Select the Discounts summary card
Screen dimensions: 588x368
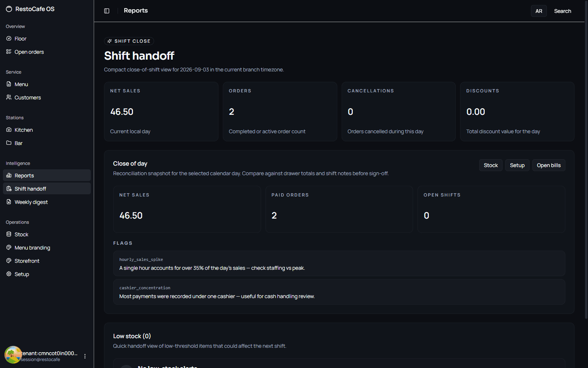tap(517, 112)
